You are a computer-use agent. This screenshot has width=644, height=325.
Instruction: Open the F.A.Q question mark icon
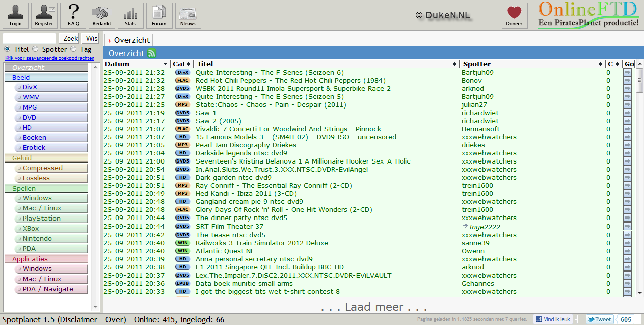(73, 16)
